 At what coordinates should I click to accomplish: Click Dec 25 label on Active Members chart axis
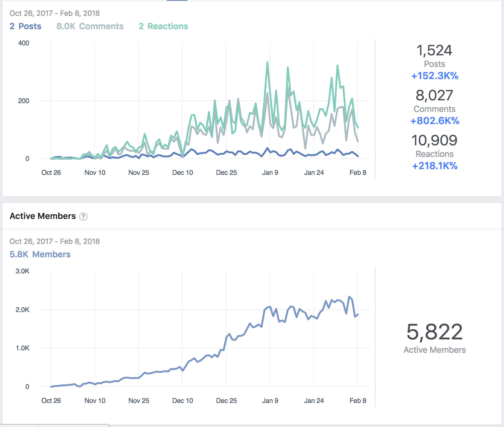pos(226,401)
